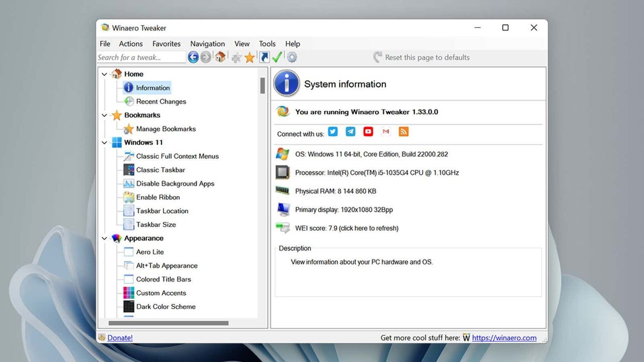The width and height of the screenshot is (644, 362).
Task: Open the Favorites menu
Action: tap(167, 44)
